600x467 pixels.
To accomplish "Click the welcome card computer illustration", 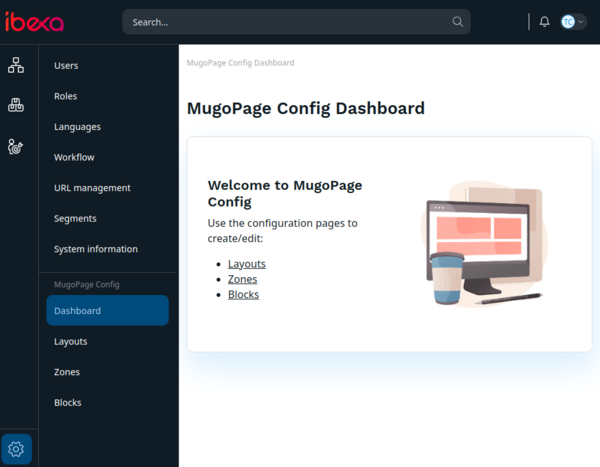I will tap(484, 244).
